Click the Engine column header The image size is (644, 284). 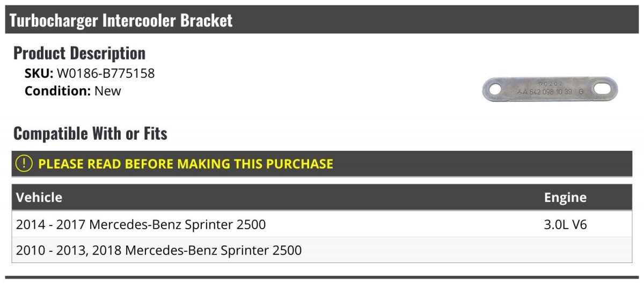(x=565, y=198)
